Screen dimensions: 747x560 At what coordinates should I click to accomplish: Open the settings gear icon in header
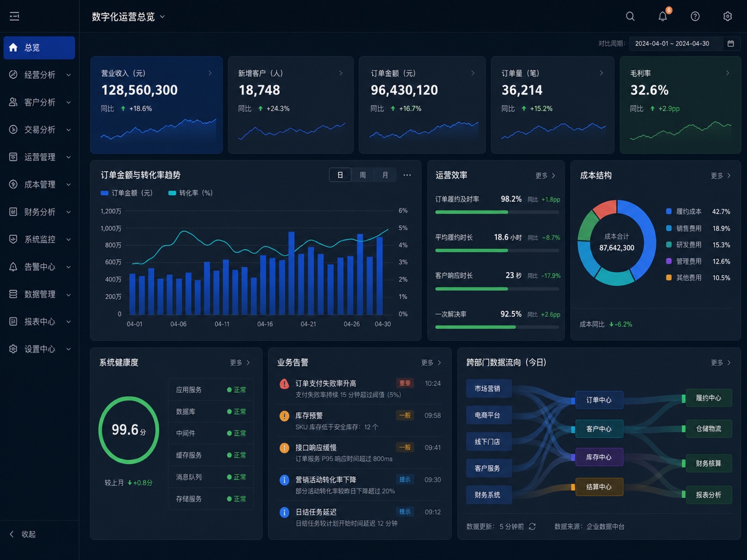(x=728, y=17)
